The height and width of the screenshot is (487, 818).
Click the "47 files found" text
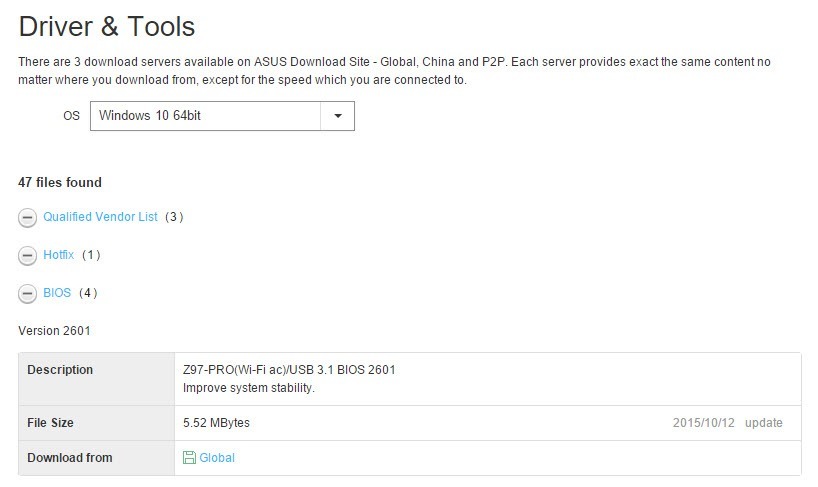coord(60,183)
